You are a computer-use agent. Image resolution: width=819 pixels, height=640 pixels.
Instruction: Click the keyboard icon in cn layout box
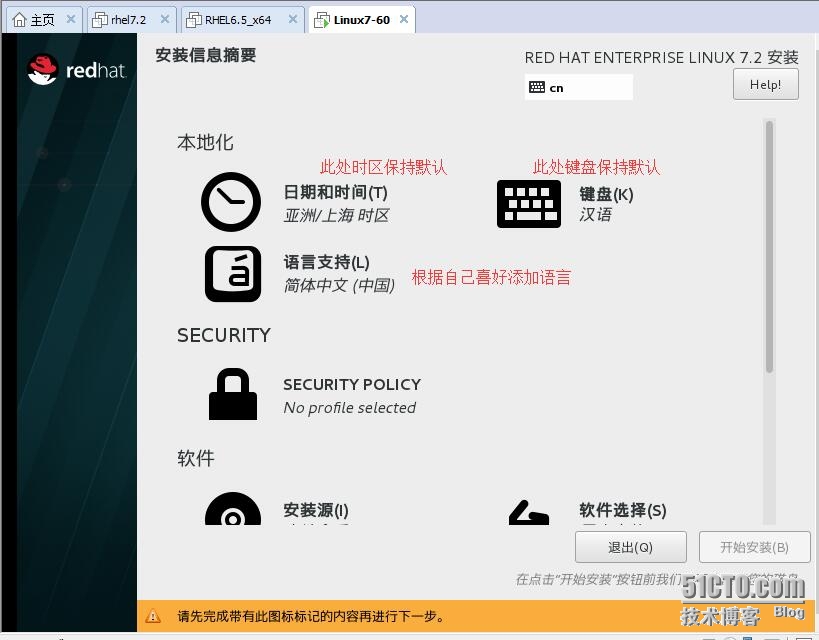pos(537,87)
